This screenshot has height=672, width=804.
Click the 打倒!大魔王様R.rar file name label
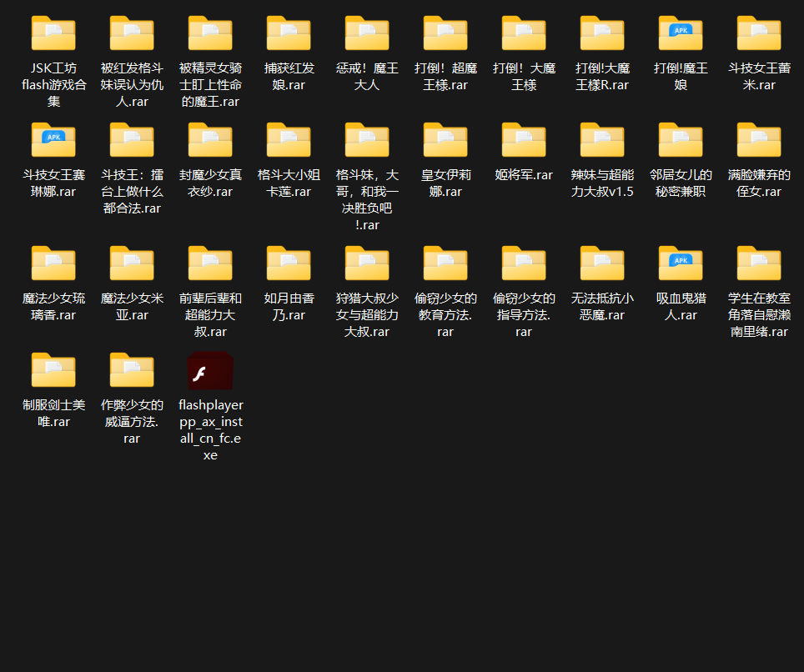tap(602, 77)
